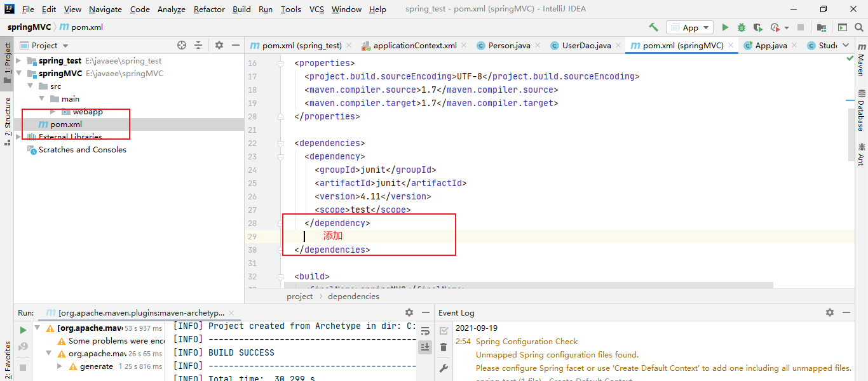
Task: Open the Event Log gear settings
Action: pyautogui.click(x=830, y=312)
